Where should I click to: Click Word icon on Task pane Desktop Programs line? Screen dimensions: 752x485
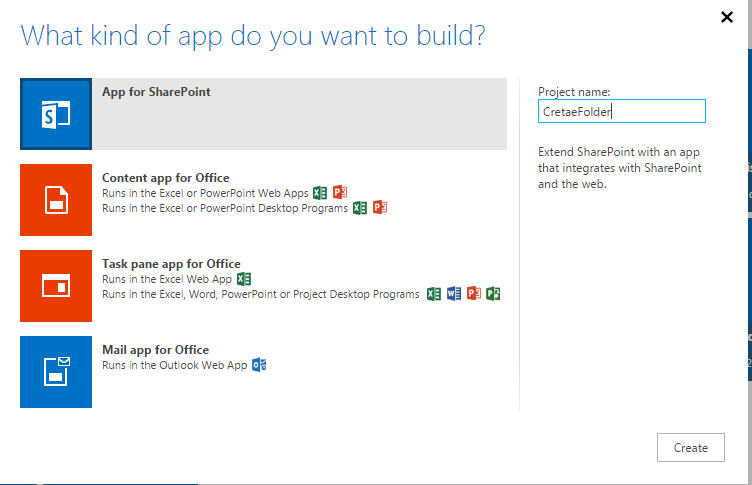click(454, 294)
